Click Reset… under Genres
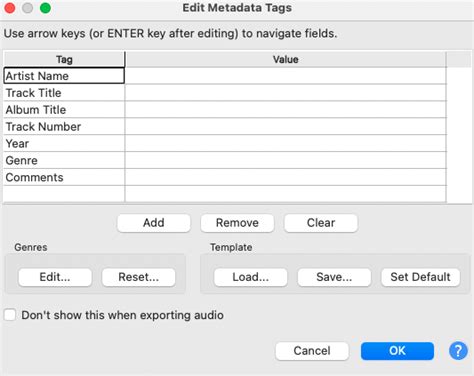Viewport: 474px width, 376px height. click(138, 277)
